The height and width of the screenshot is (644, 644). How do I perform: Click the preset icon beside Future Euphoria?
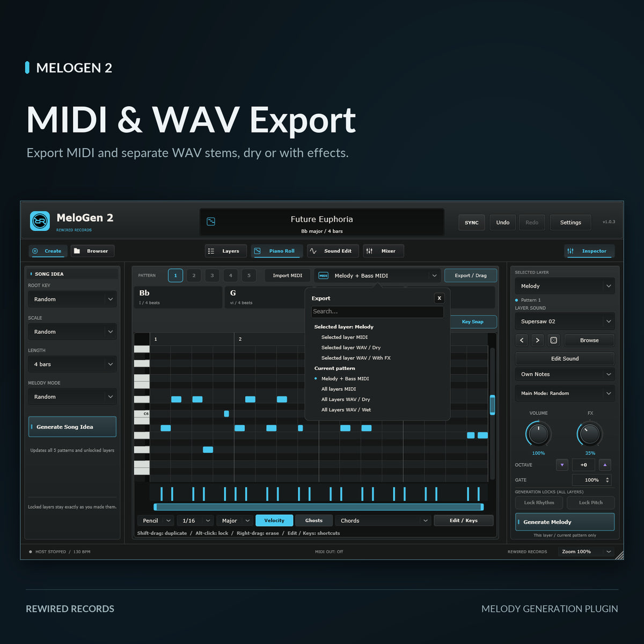click(211, 221)
